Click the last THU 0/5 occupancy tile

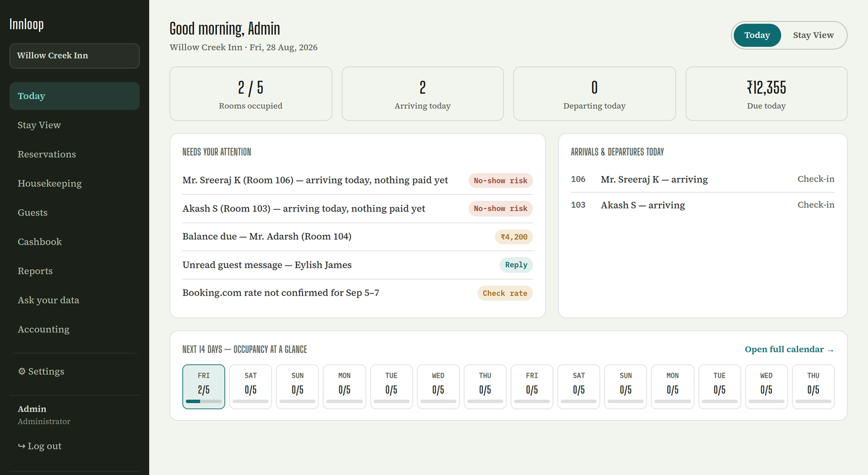[813, 387]
